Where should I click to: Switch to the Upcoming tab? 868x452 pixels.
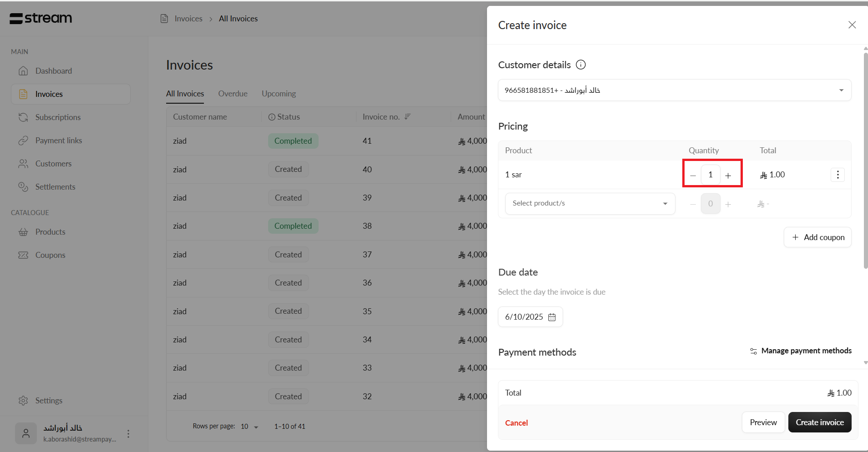pos(278,93)
